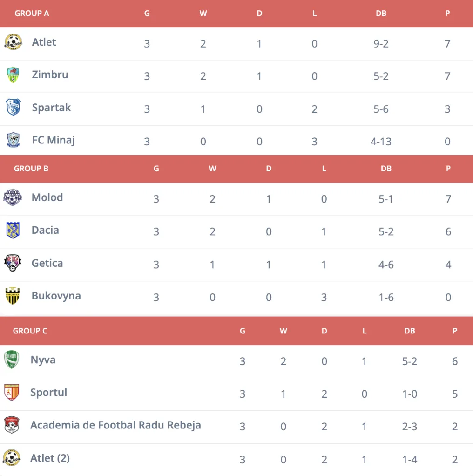Click the Academia Radu Rebeja logo
This screenshot has width=473, height=476.
(x=12, y=425)
